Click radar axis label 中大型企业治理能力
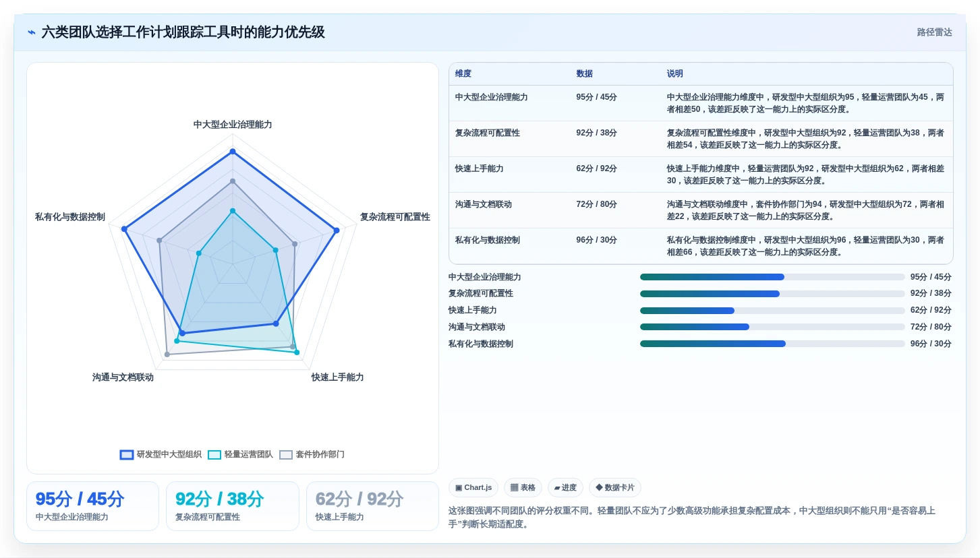Viewport: 980px width, 558px height. tap(233, 125)
